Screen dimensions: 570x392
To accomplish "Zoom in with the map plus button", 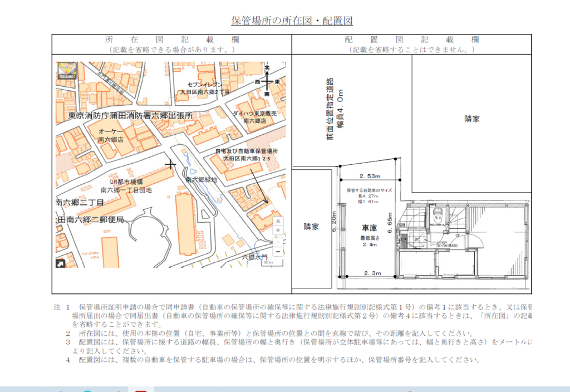I will click(278, 241).
